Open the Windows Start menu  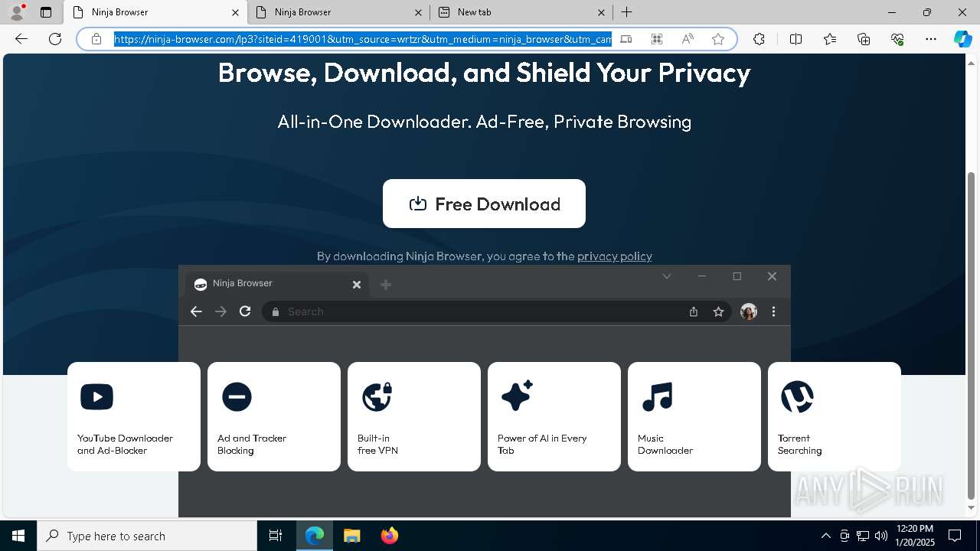point(18,536)
